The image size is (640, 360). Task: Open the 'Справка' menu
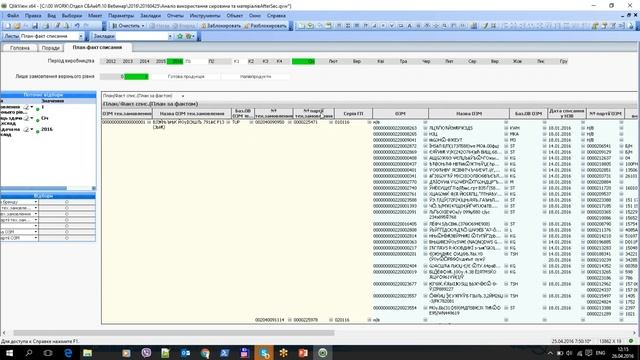point(276,16)
